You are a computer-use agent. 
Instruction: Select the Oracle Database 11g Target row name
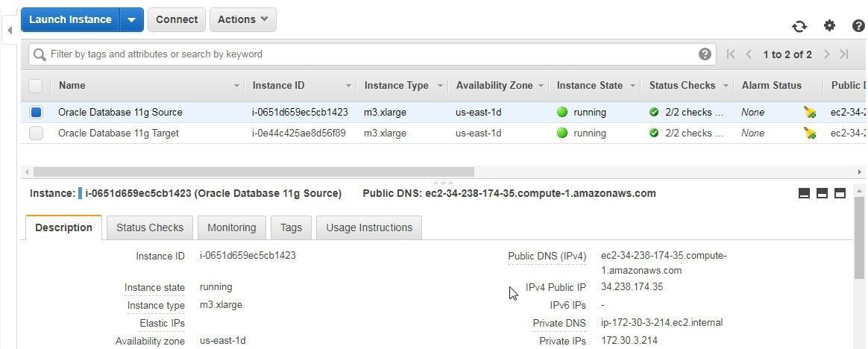tap(119, 133)
